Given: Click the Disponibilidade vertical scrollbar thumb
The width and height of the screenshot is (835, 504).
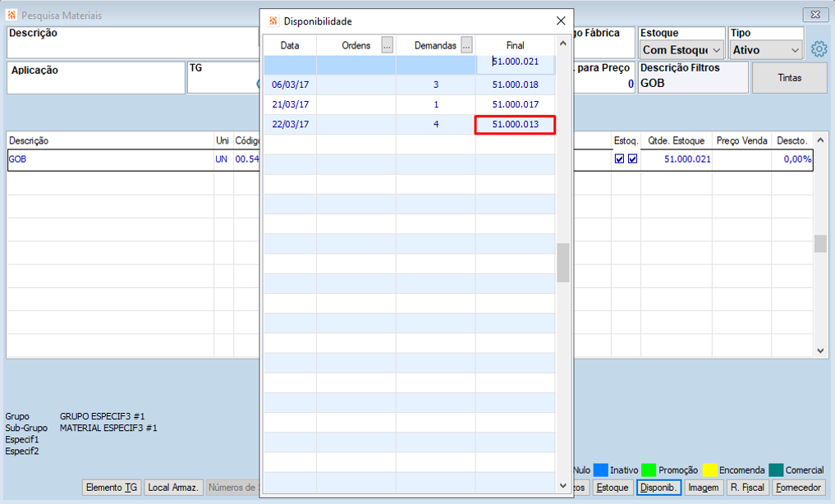Looking at the screenshot, I should [x=563, y=263].
